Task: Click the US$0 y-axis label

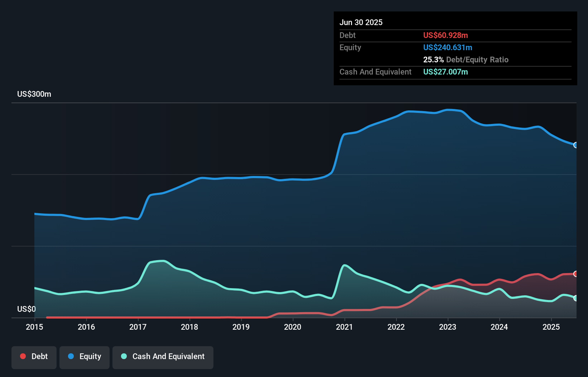Action: (x=26, y=309)
